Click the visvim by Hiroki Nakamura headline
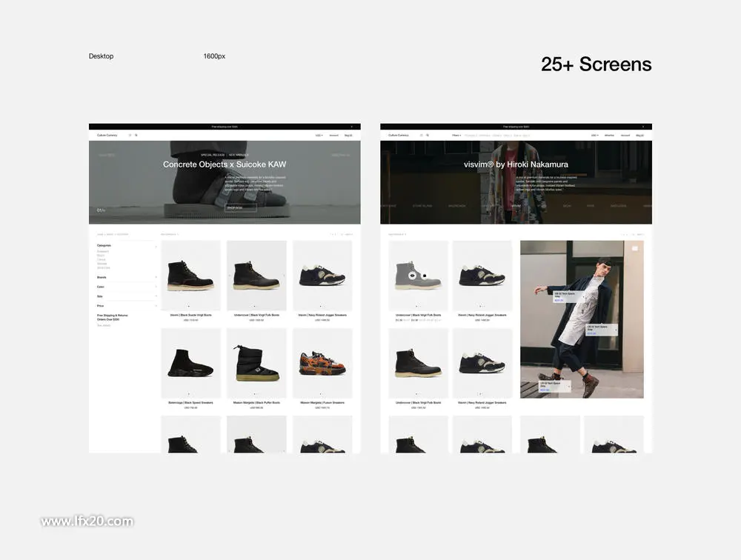Image resolution: width=741 pixels, height=560 pixels. (516, 164)
